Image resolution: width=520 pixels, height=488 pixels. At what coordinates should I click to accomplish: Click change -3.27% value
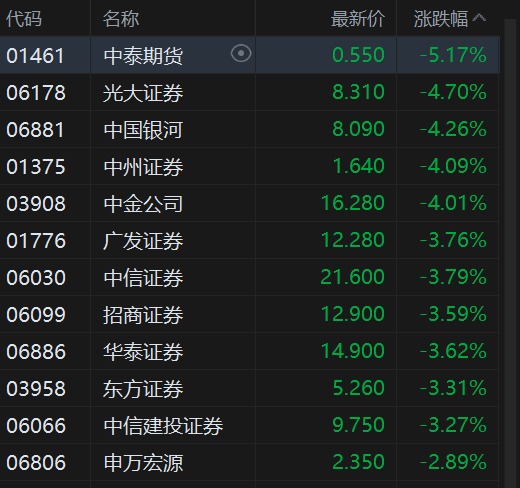(453, 425)
